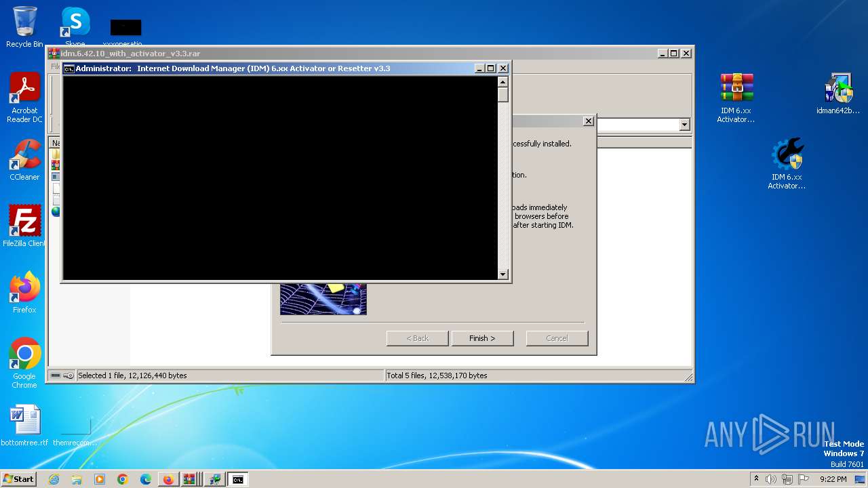Screen dimensions: 868x488
Task: Open the volume control tray icon
Action: click(x=771, y=479)
